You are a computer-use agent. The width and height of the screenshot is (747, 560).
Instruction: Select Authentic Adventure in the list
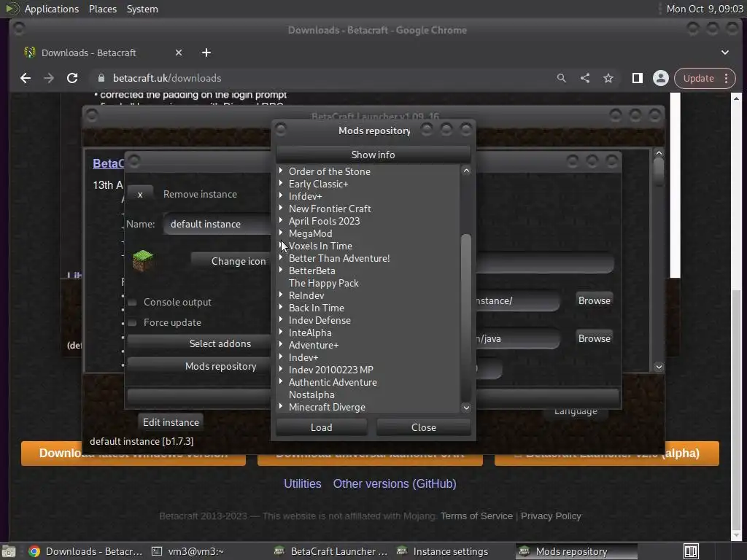333,382
